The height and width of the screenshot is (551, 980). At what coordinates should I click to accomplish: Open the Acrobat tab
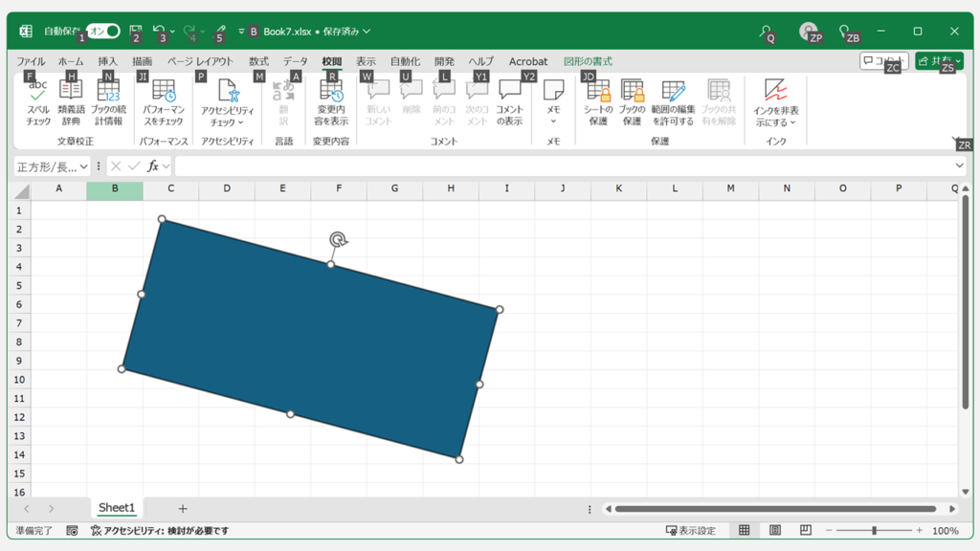point(528,61)
